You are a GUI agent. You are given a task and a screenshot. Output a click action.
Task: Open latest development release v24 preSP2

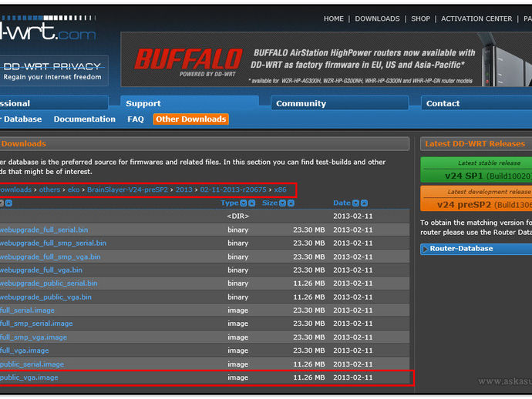coord(476,199)
